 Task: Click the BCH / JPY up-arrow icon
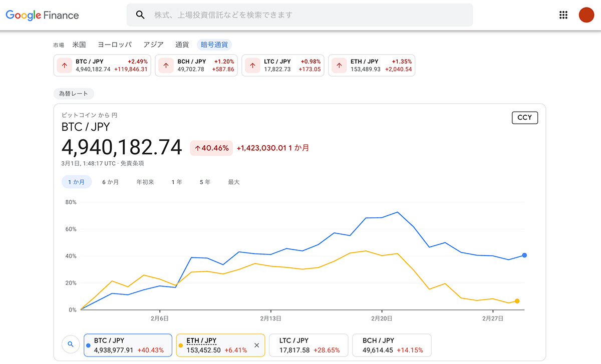[x=166, y=65]
